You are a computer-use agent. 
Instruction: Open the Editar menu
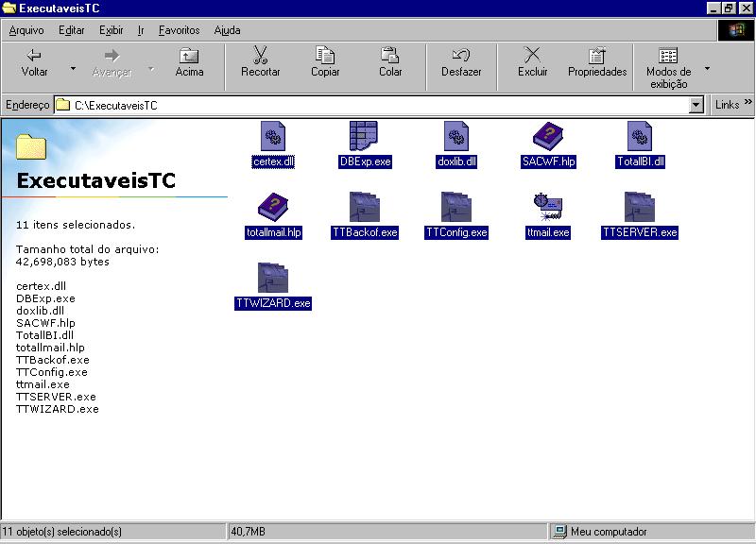tap(72, 30)
